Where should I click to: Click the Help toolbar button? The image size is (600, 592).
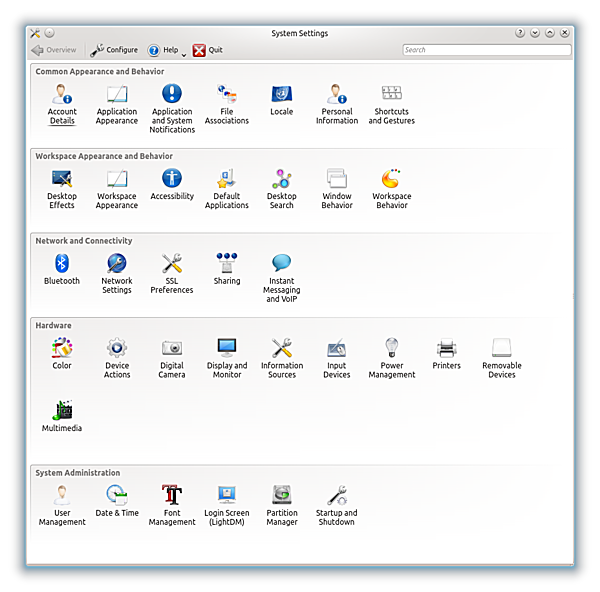pos(163,50)
